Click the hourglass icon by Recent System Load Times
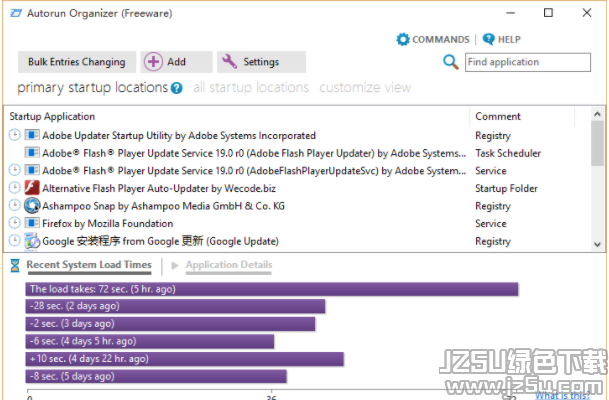609x400 pixels. coord(15,266)
